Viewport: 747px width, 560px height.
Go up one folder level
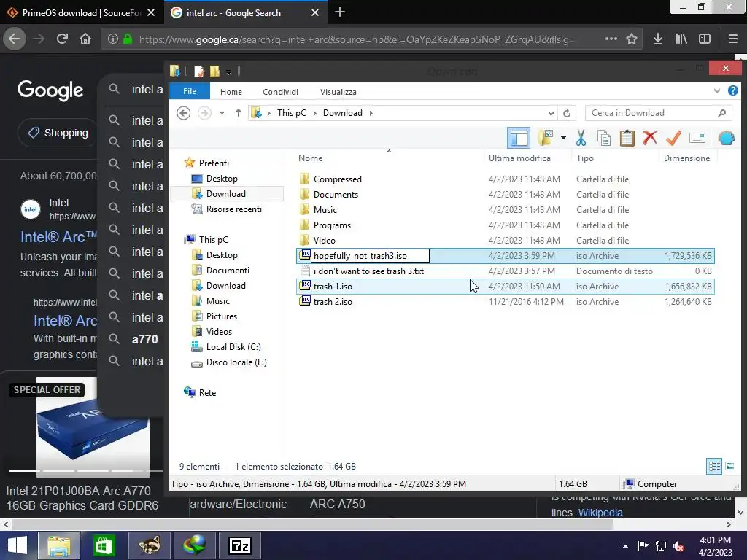coord(239,113)
